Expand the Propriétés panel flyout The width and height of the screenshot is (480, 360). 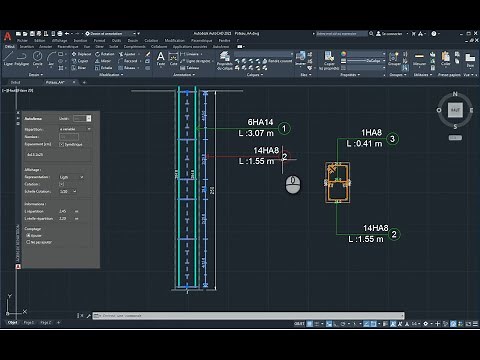[350, 75]
